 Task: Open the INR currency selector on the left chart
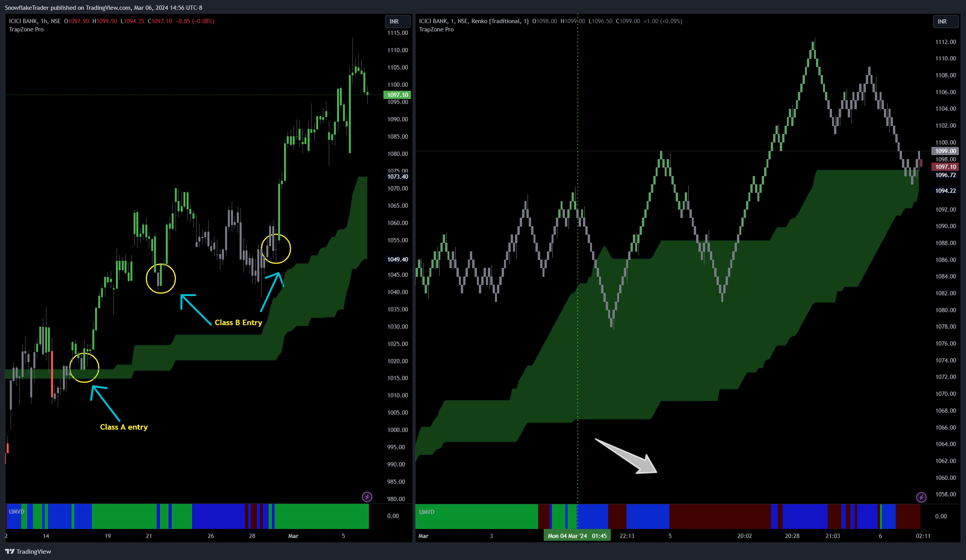(x=398, y=22)
